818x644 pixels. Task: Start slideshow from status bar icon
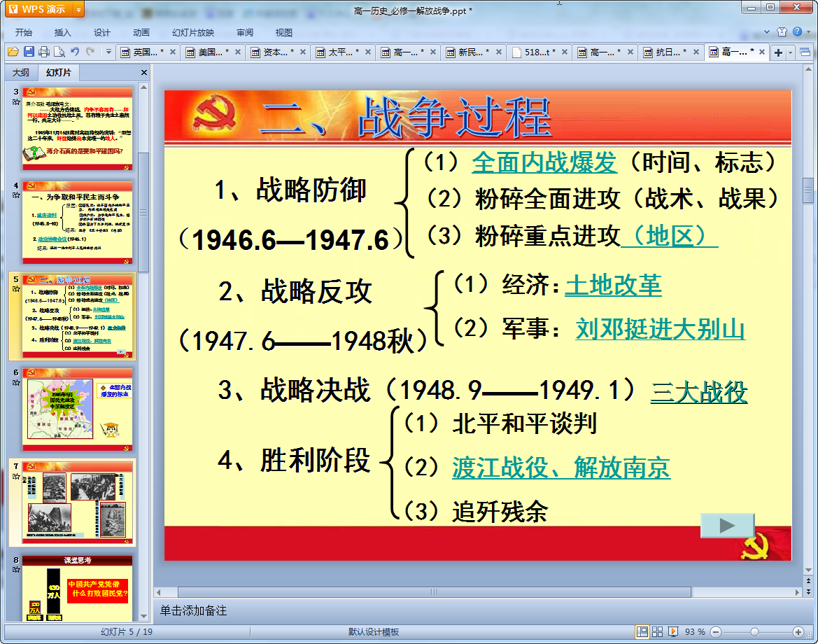[x=673, y=632]
